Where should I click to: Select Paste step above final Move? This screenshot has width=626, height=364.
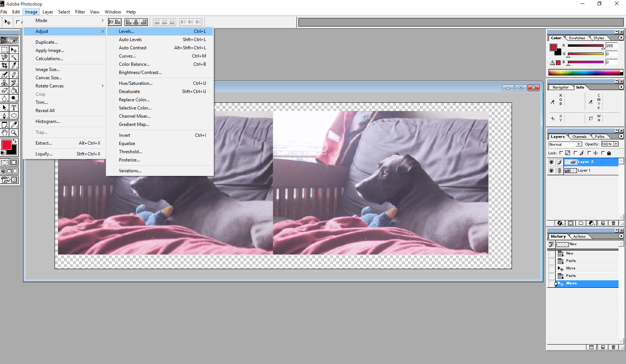pyautogui.click(x=587, y=276)
